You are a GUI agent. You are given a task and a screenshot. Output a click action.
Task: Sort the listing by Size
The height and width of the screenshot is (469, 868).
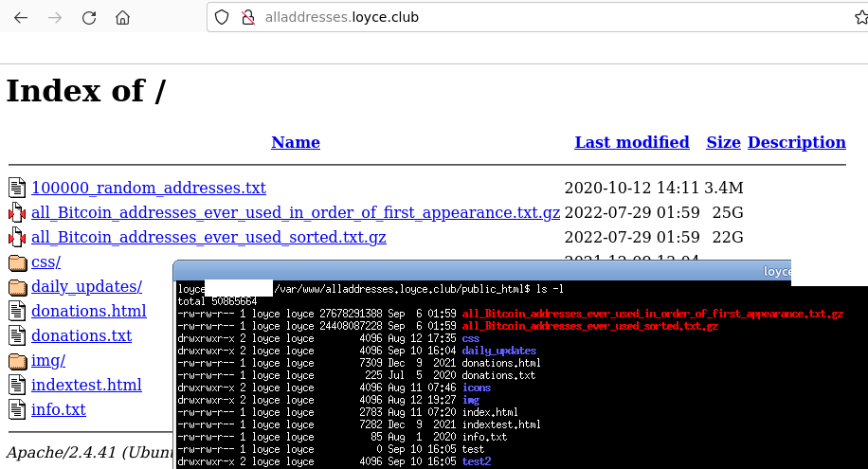(x=724, y=142)
